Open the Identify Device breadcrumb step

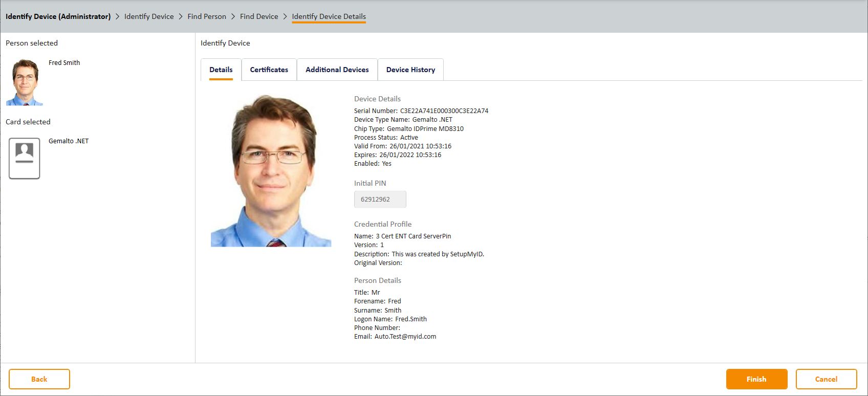tap(149, 16)
